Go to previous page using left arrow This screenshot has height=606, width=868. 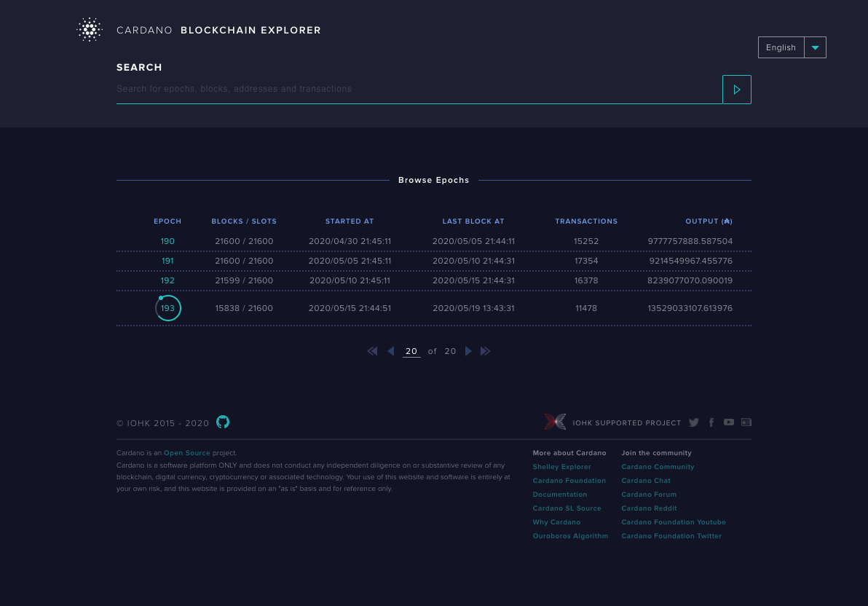click(391, 351)
